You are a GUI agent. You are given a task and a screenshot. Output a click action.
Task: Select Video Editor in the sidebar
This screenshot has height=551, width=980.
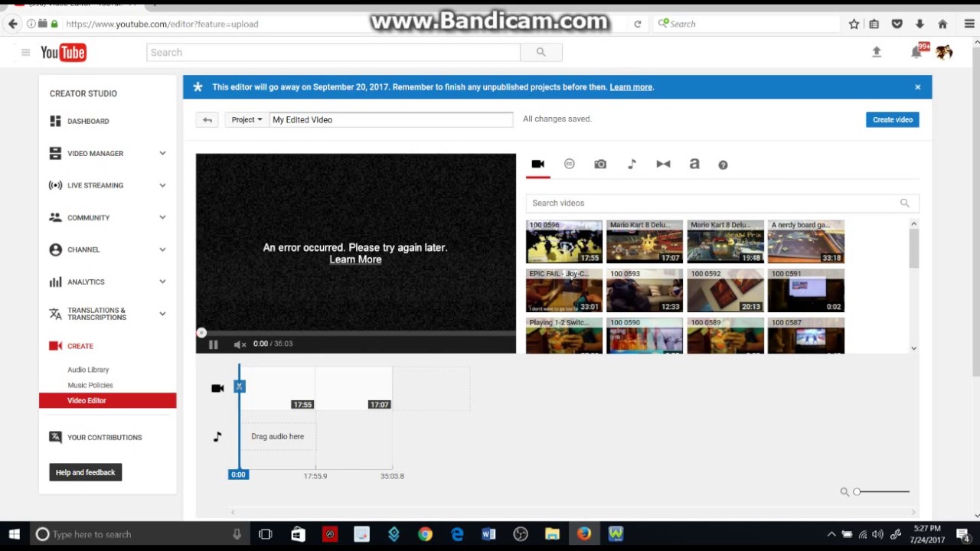click(107, 400)
